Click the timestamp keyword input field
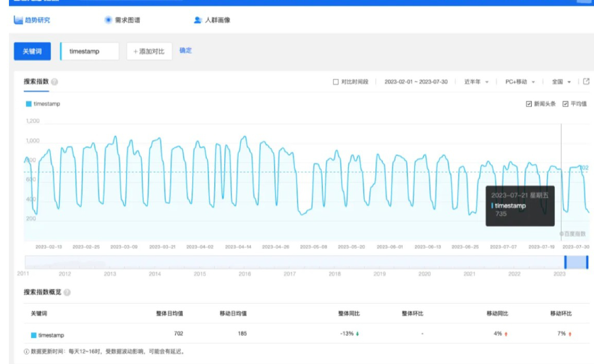 click(89, 51)
